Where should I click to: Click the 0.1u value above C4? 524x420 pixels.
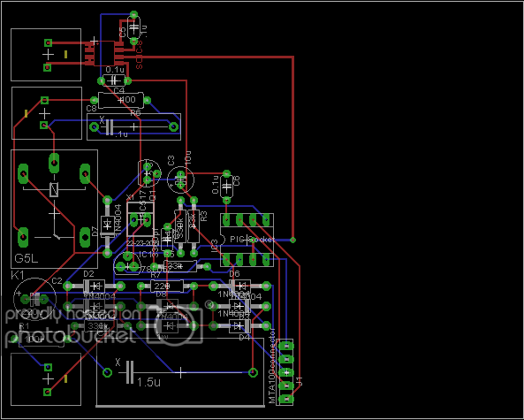(115, 70)
